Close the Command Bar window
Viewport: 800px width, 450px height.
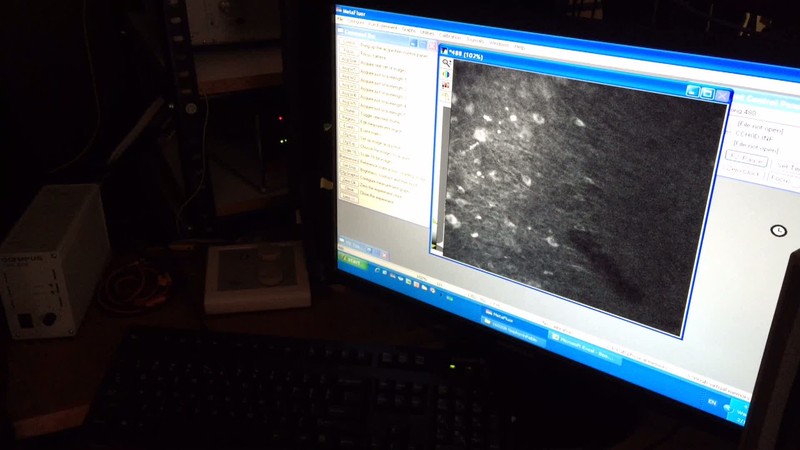tap(432, 45)
